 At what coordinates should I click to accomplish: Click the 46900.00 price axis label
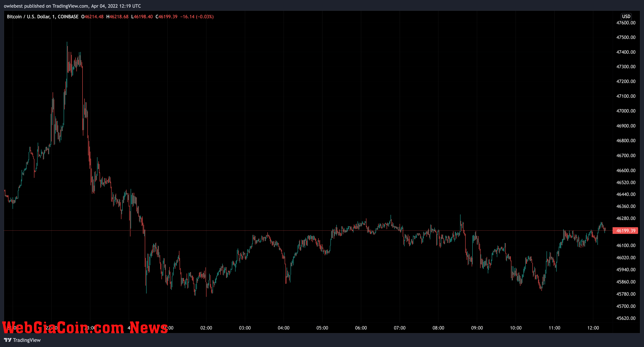tap(626, 126)
